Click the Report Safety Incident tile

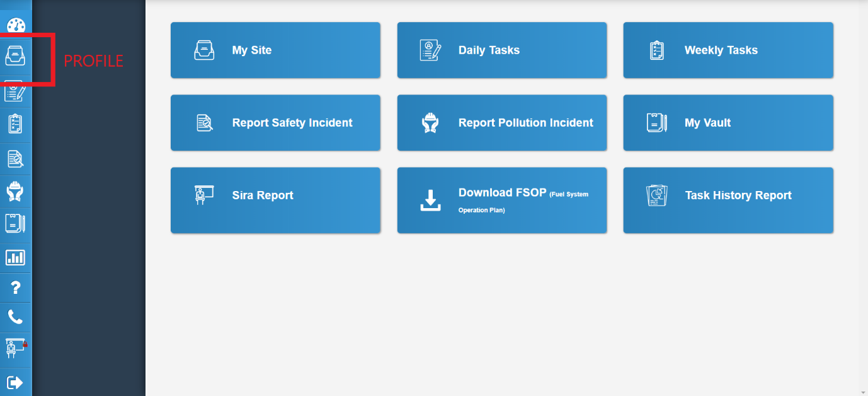(275, 123)
